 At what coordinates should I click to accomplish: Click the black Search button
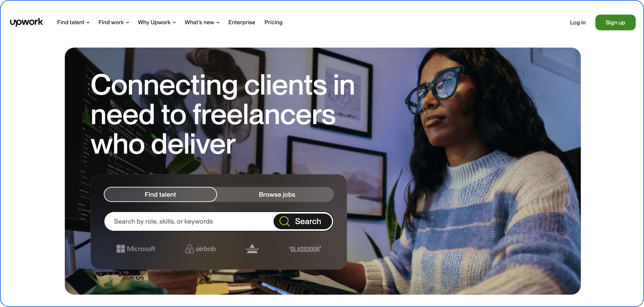point(303,221)
